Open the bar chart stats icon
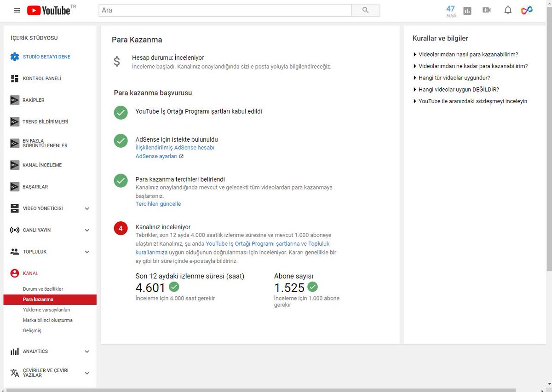The image size is (552, 392). point(467,11)
